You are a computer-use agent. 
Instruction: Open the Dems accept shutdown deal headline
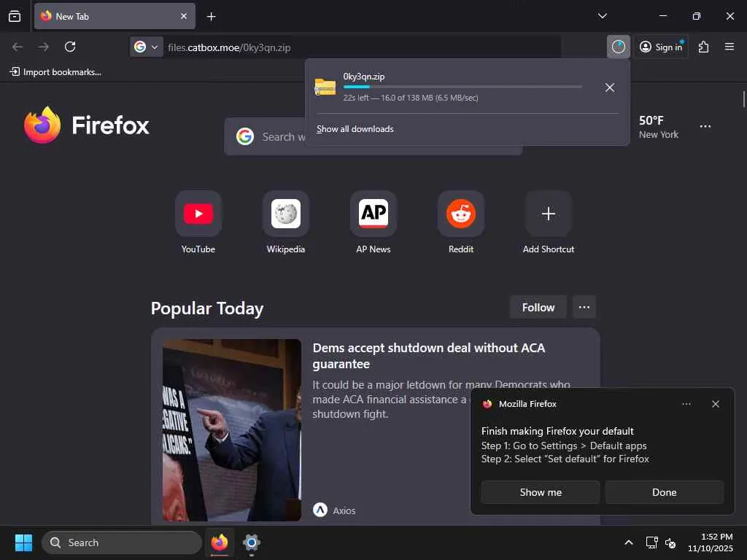click(x=429, y=356)
